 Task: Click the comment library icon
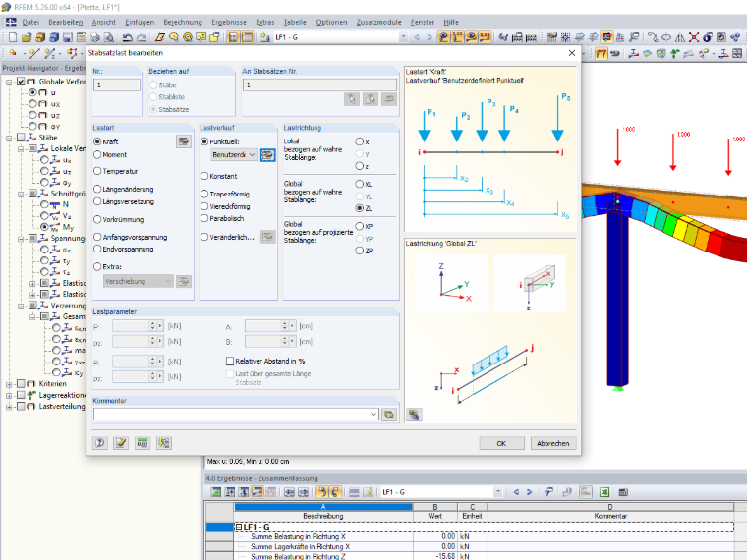389,415
